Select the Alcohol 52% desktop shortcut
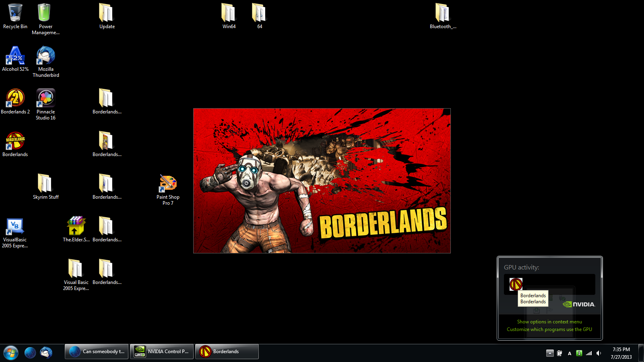 [x=15, y=59]
